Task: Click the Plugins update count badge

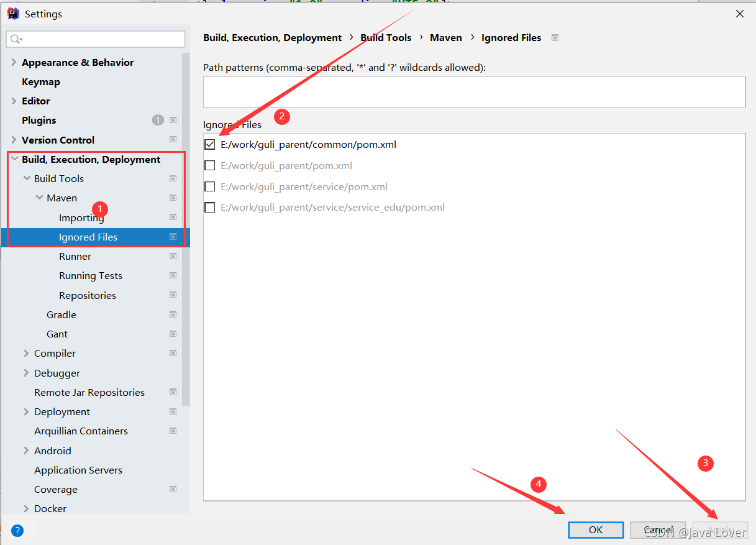Action: [158, 120]
